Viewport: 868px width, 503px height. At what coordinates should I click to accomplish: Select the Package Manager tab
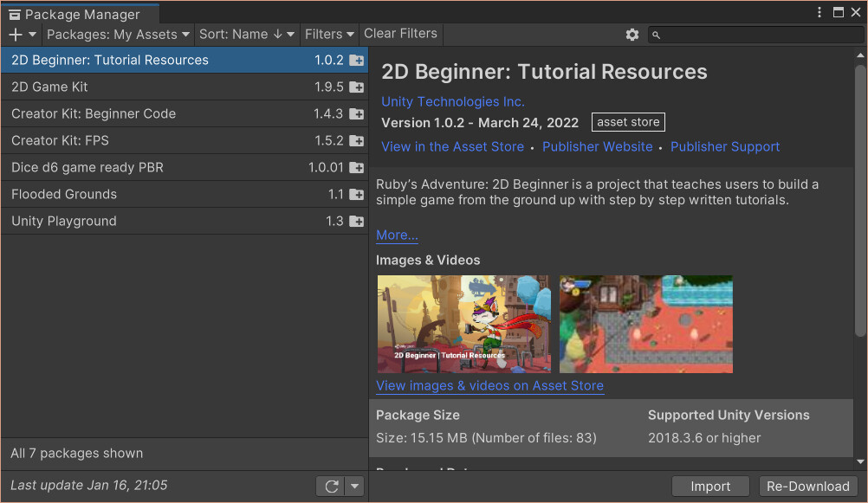point(80,15)
